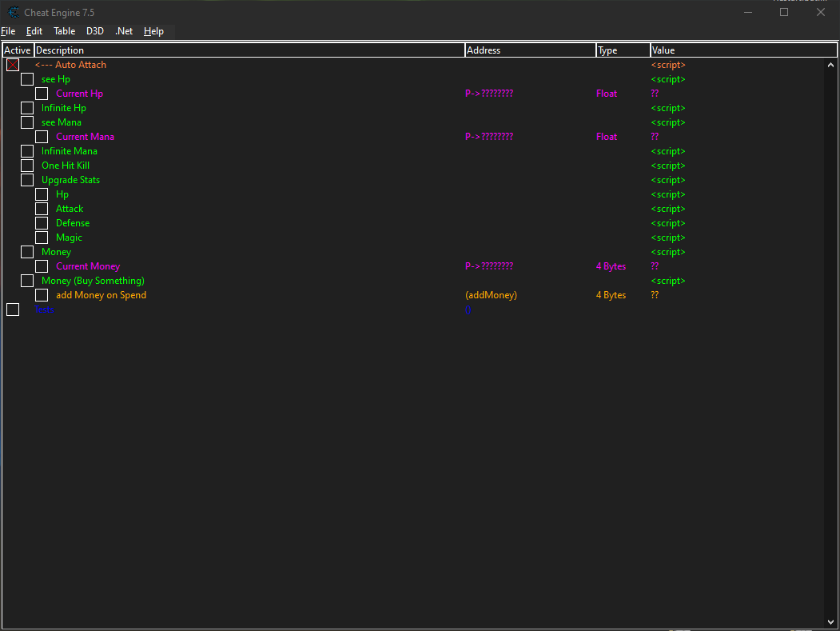Tick the Current Mana checkbox

[x=42, y=137]
